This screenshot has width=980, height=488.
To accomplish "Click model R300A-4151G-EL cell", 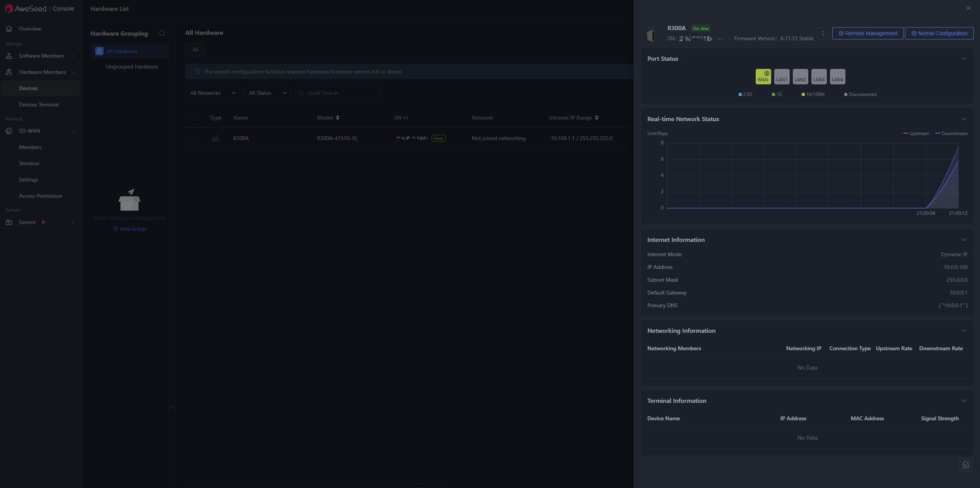I will [x=337, y=138].
